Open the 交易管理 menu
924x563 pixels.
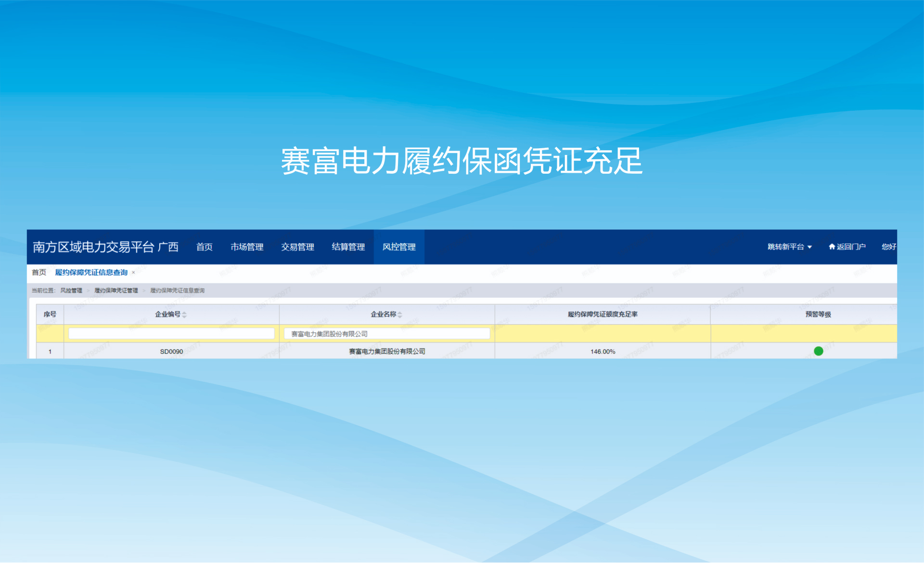[297, 247]
